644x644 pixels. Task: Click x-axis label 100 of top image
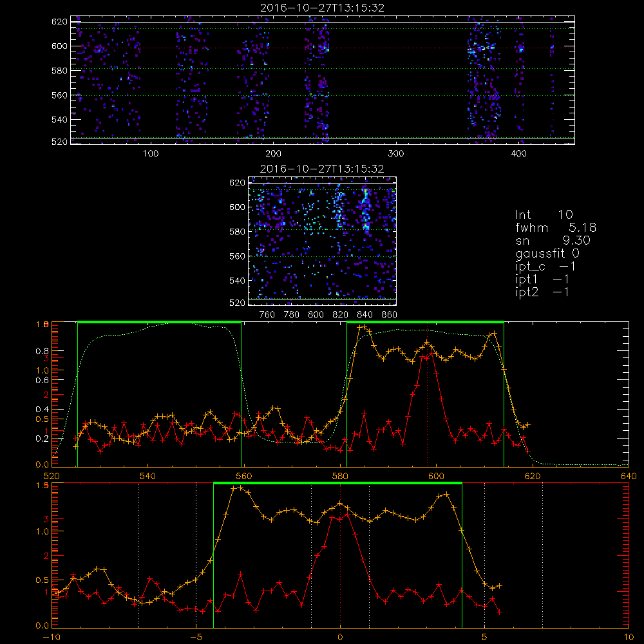point(151,154)
